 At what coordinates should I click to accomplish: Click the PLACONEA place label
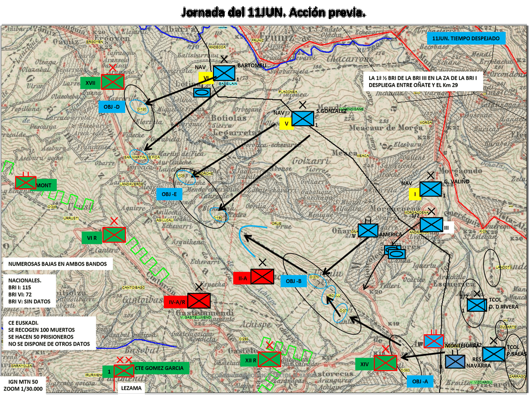[x=288, y=92]
